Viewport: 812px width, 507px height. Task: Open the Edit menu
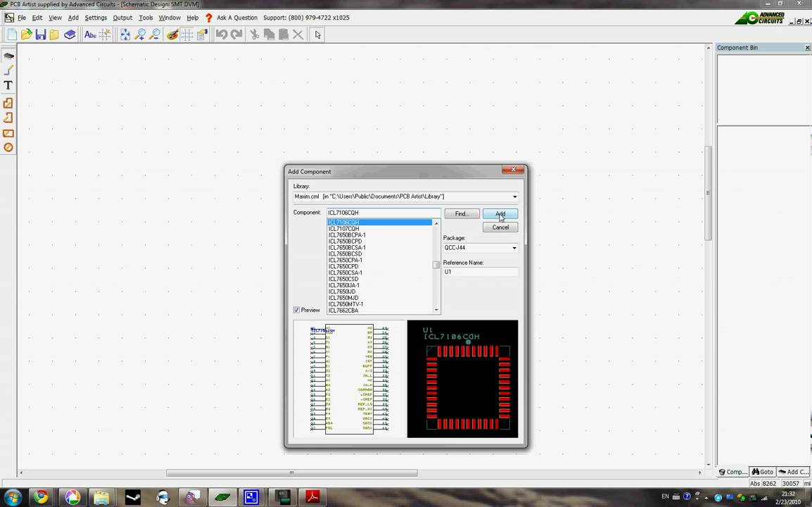pyautogui.click(x=37, y=18)
